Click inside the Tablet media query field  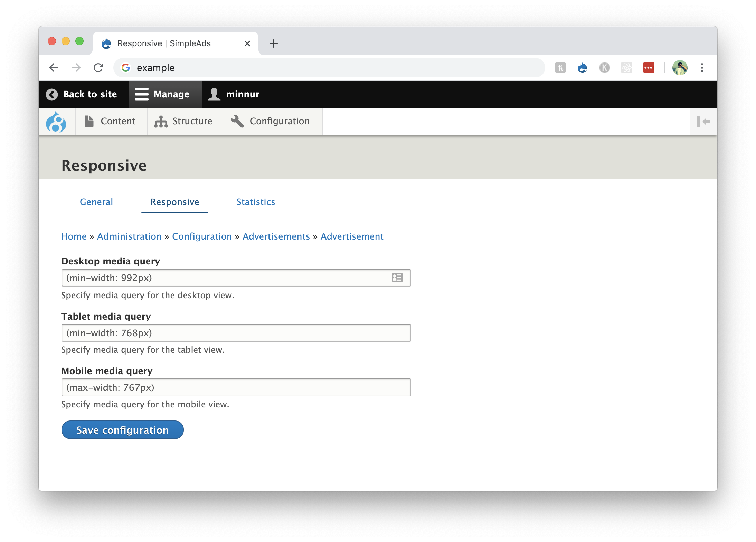[x=236, y=332]
